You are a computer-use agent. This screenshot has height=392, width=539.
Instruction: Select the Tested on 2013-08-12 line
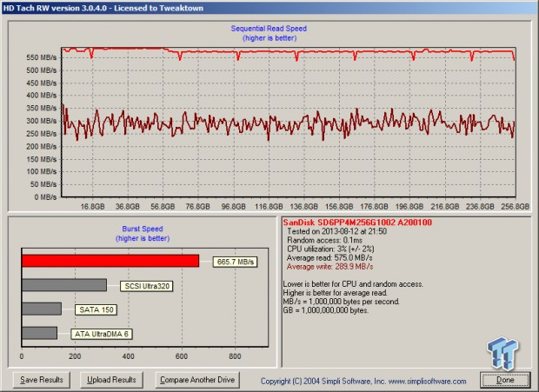337,231
